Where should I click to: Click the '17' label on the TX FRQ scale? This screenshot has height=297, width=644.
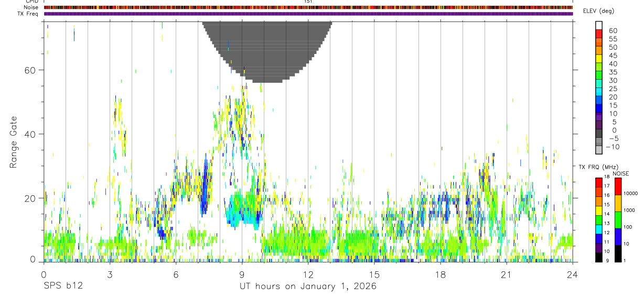tap(607, 186)
